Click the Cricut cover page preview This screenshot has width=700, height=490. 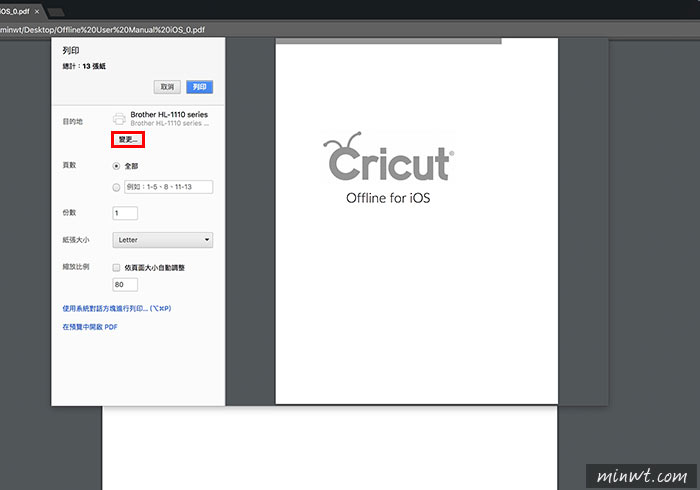coord(417,221)
